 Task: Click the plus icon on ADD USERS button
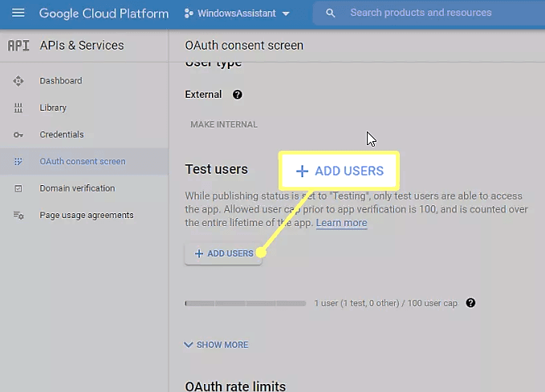(x=199, y=253)
